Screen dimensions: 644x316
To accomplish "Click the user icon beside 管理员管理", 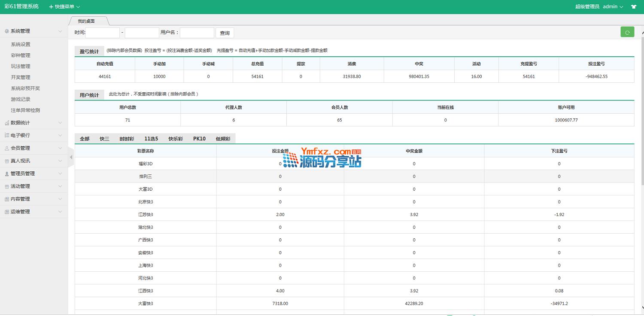I will click(x=6, y=173).
